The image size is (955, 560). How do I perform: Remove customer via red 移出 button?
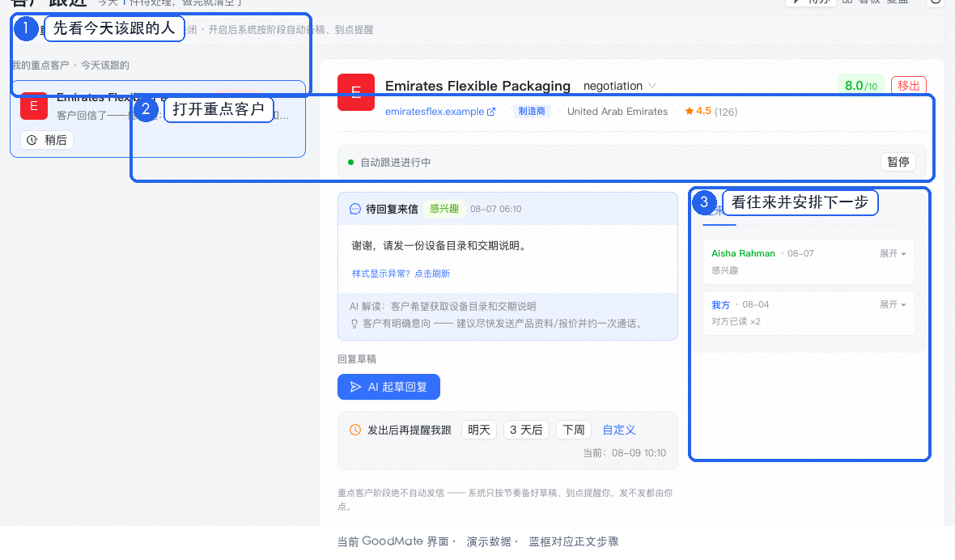pos(909,86)
